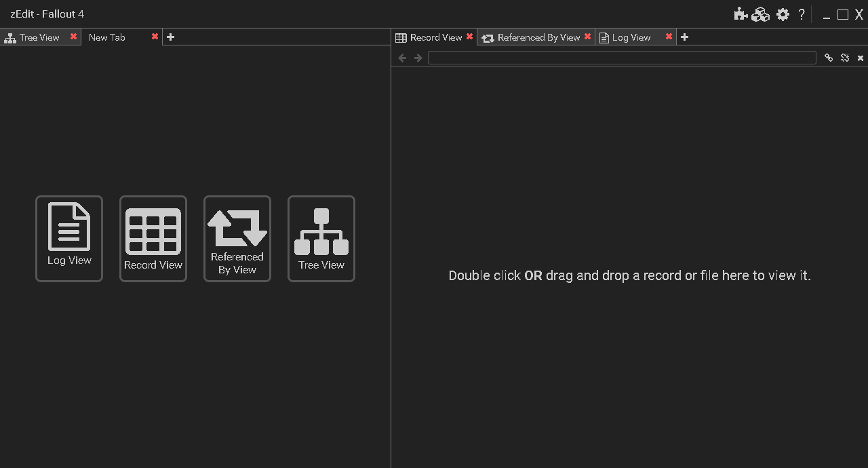This screenshot has height=468, width=868.
Task: Open help question mark icon
Action: click(x=802, y=14)
